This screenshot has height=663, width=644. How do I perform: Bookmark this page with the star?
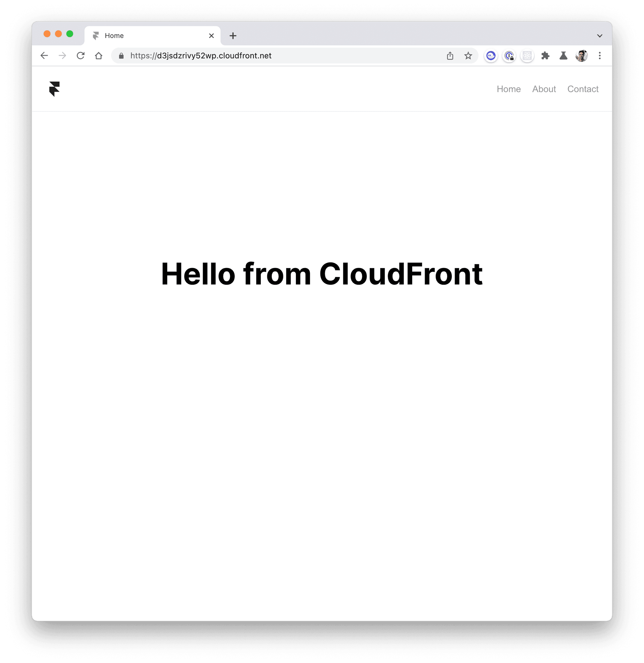coord(468,55)
